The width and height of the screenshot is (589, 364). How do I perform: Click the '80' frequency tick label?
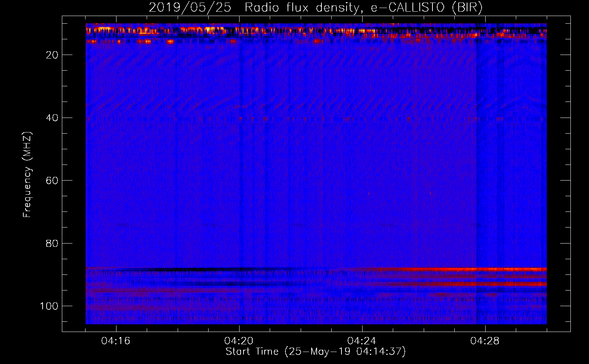[52, 244]
